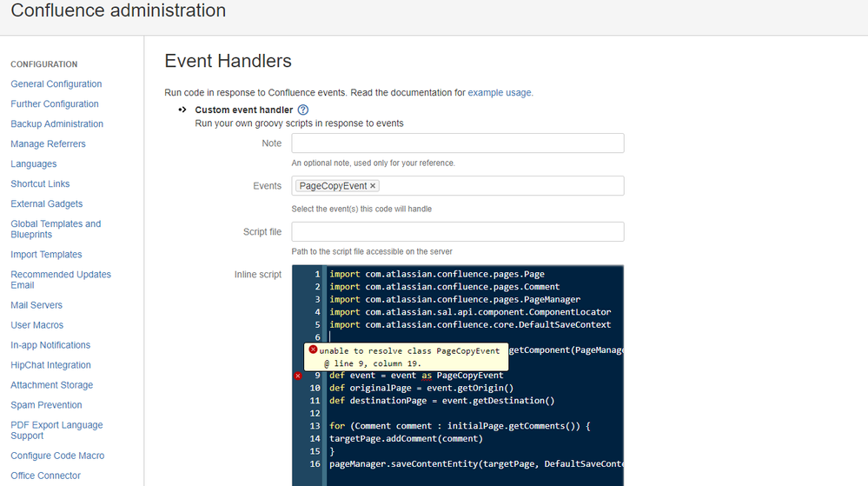Click the Confluence administration header title
This screenshot has height=486, width=868.
118,10
